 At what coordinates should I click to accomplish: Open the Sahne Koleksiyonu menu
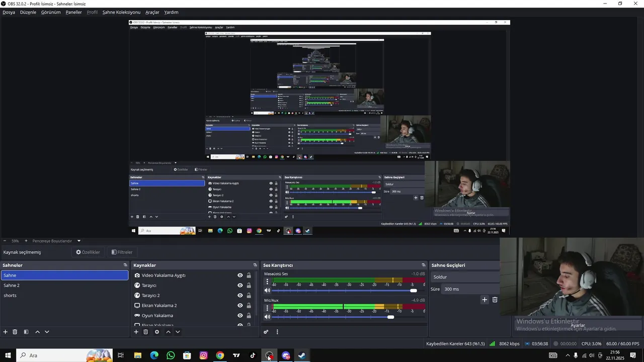pyautogui.click(x=121, y=12)
